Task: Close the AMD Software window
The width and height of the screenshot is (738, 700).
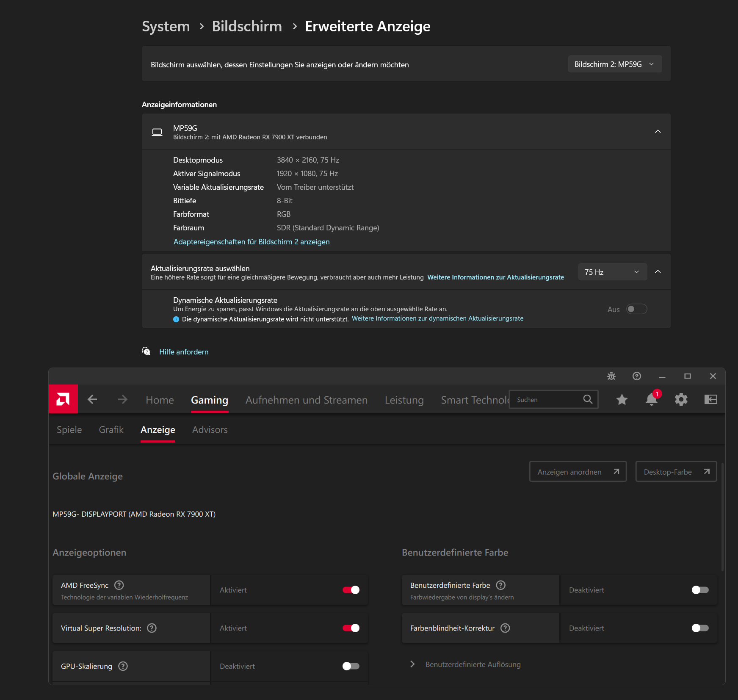Action: click(x=713, y=376)
